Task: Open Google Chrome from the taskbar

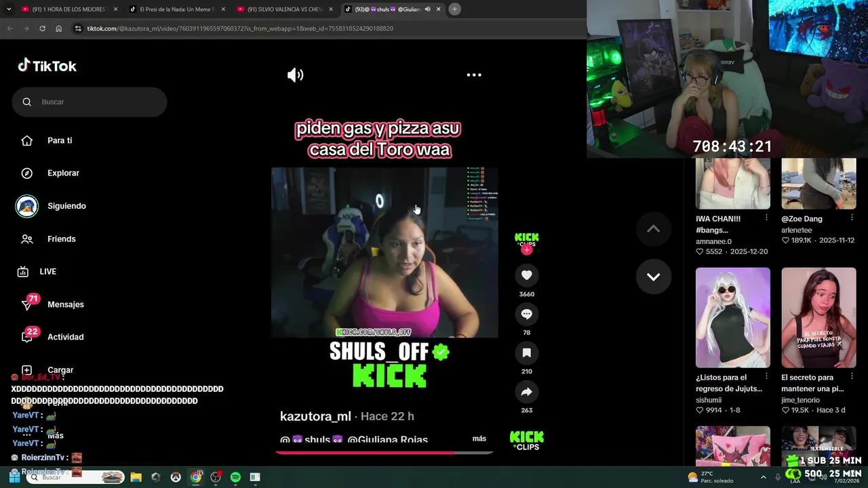Action: [x=195, y=477]
